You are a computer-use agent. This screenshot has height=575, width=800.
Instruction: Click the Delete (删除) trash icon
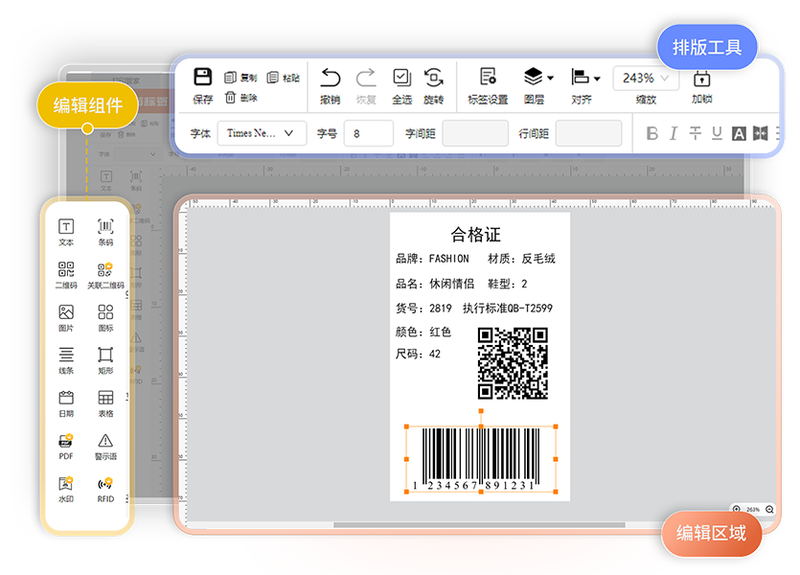coord(230,97)
